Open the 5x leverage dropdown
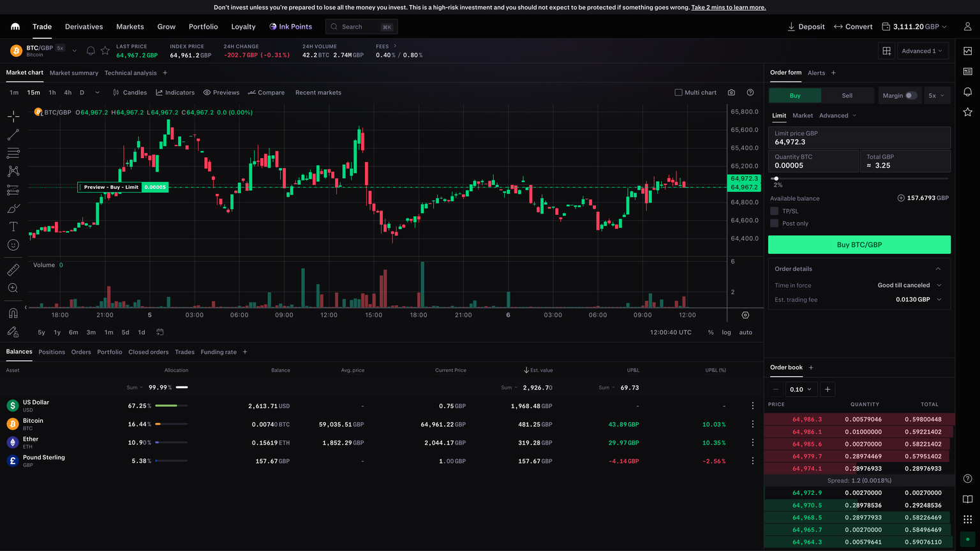This screenshot has width=980, height=551. click(x=937, y=96)
